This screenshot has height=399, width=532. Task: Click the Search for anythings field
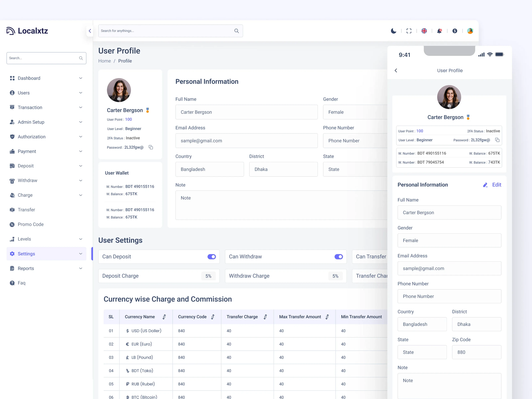tap(166, 31)
